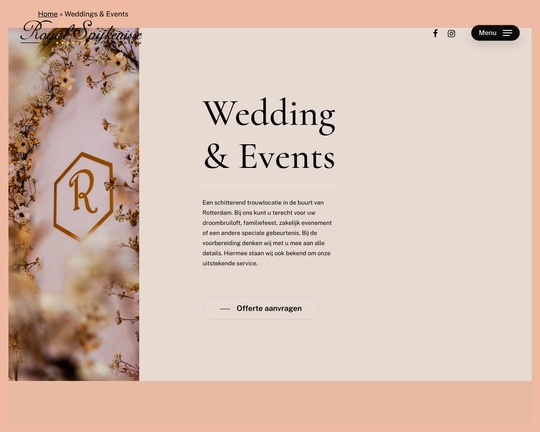The height and width of the screenshot is (432, 540).
Task: Click the salmon footer strip
Action: pyautogui.click(x=270, y=402)
